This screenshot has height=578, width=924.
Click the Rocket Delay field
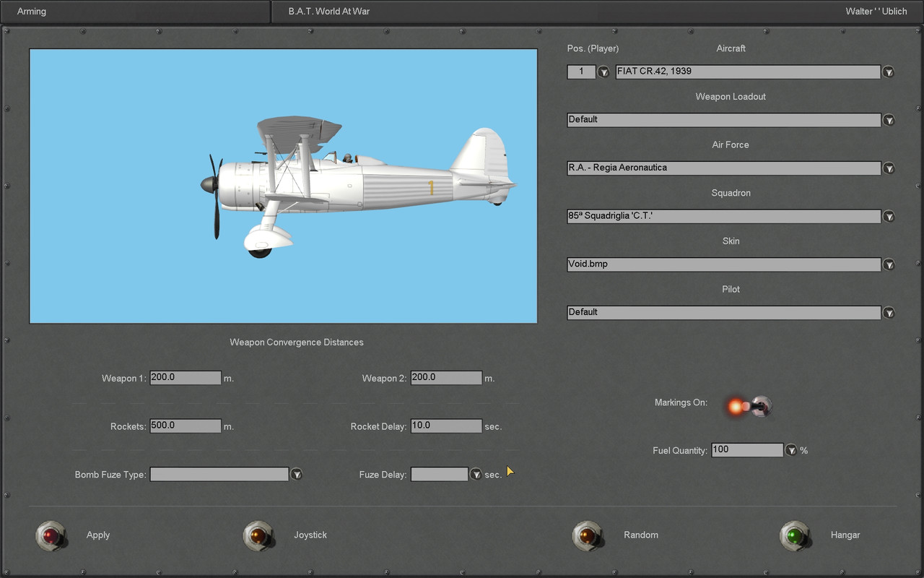tap(446, 426)
